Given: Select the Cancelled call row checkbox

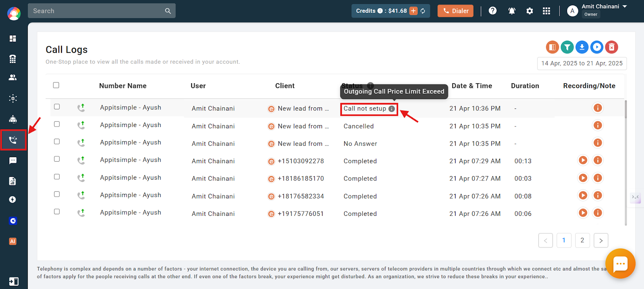Looking at the screenshot, I should pyautogui.click(x=57, y=124).
